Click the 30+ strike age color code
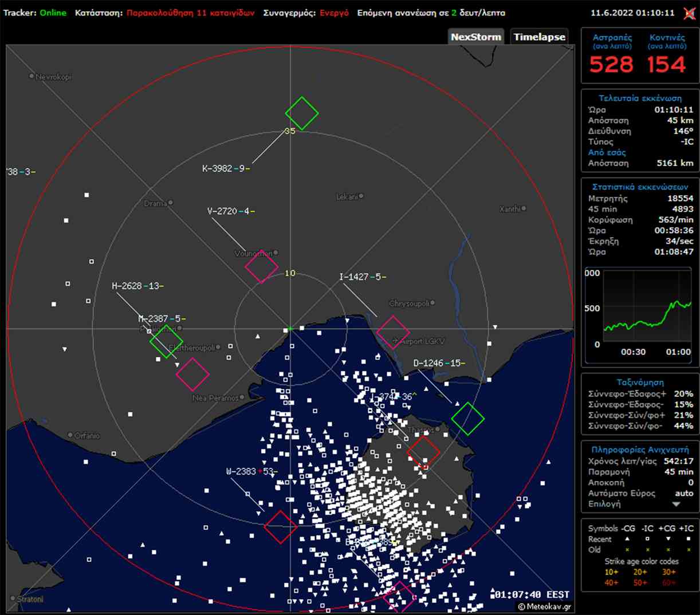The image size is (700, 615). click(669, 572)
